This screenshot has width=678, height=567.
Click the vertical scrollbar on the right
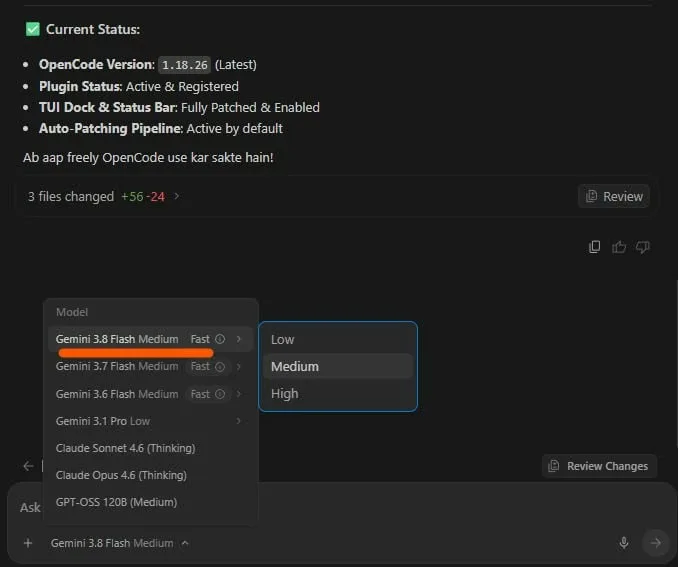676,363
